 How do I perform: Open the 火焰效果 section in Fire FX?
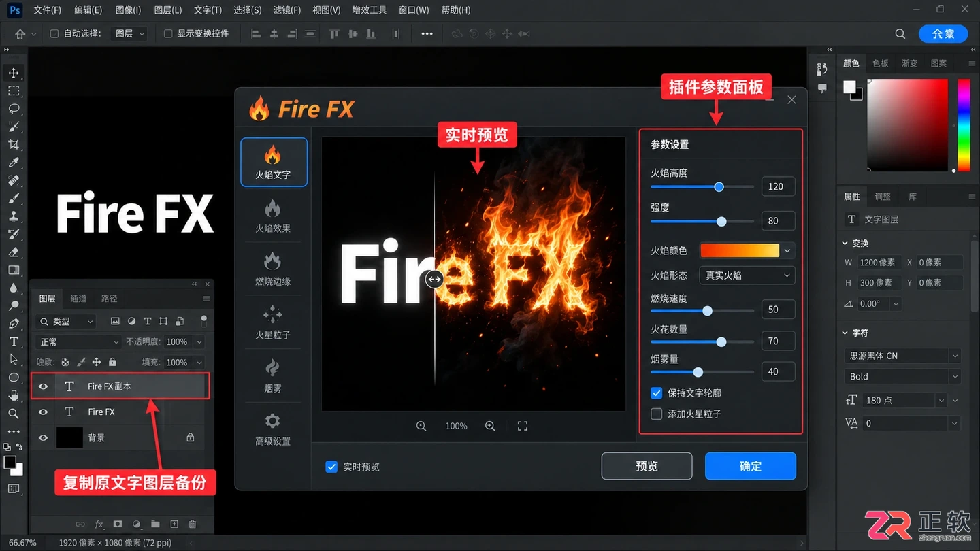click(x=273, y=216)
